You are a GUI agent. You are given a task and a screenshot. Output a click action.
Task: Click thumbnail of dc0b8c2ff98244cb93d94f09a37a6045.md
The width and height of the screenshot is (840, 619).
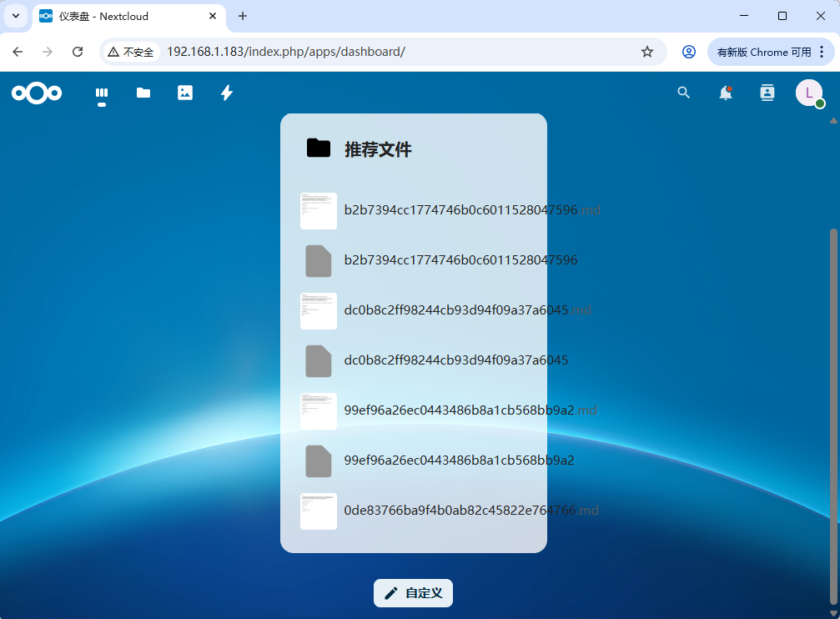click(318, 311)
